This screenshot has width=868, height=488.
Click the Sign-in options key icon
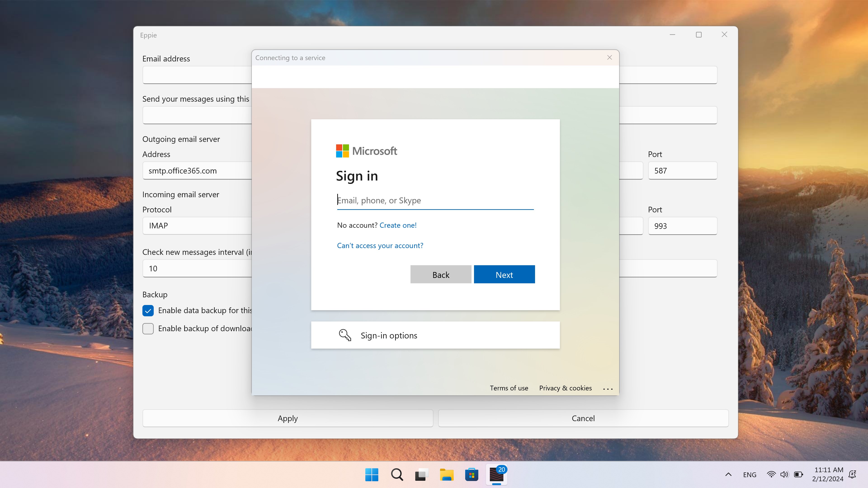345,335
